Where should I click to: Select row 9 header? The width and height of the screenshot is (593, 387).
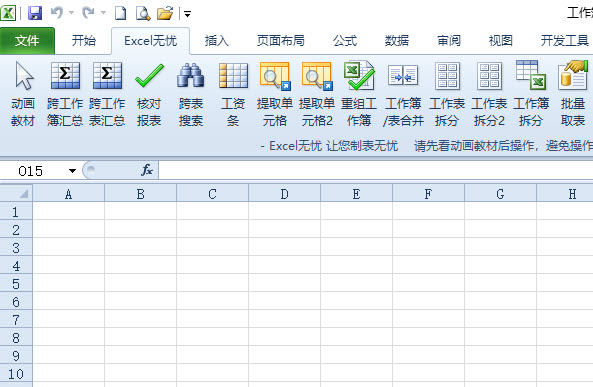pyautogui.click(x=16, y=356)
